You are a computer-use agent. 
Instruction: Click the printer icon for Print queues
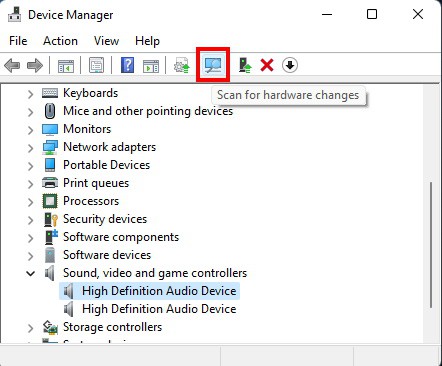pos(50,183)
